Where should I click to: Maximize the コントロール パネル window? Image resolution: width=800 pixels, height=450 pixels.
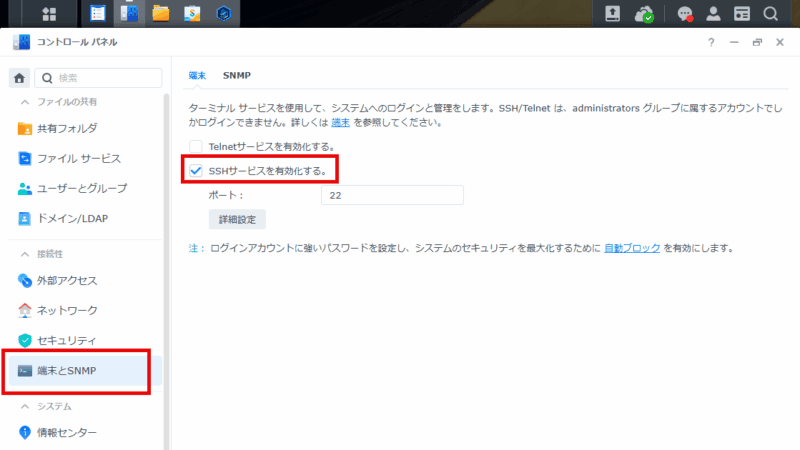[x=757, y=42]
